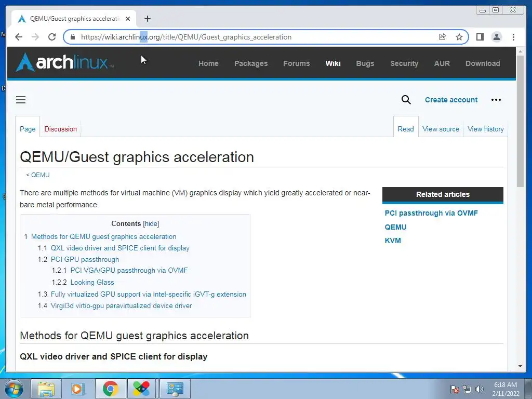Image resolution: width=532 pixels, height=399 pixels.
Task: Select the Read tab
Action: 406,129
